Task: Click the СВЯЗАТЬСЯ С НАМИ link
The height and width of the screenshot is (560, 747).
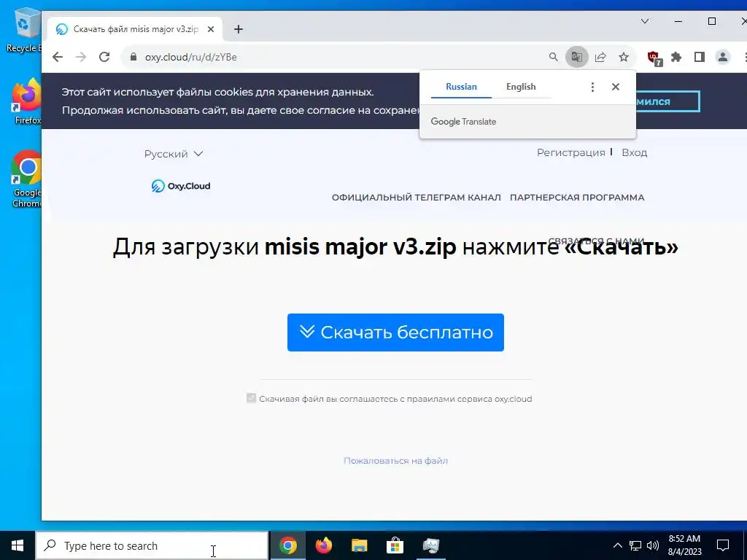Action: (596, 241)
